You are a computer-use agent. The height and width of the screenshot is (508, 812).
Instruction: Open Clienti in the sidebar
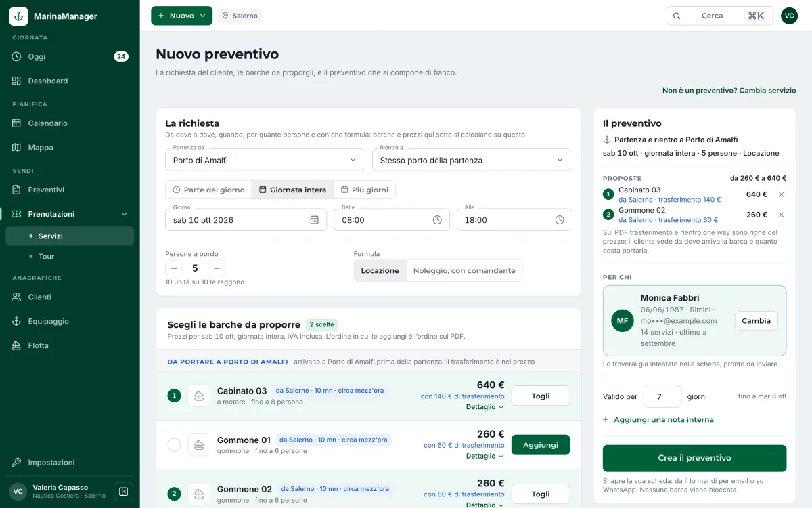(x=70, y=297)
